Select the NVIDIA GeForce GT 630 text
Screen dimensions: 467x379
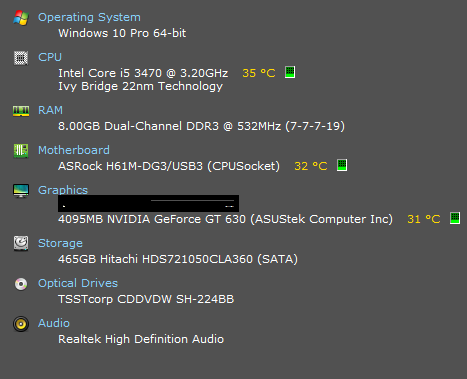click(x=176, y=219)
